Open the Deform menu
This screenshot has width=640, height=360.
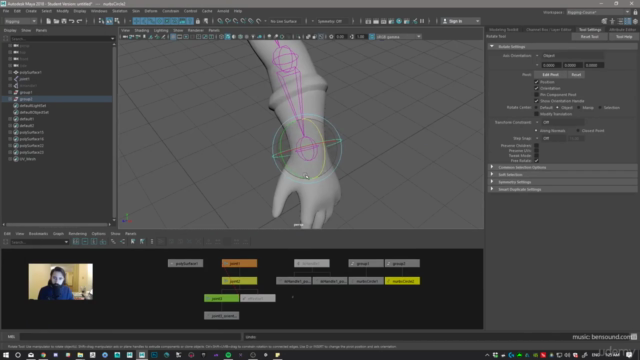151,11
